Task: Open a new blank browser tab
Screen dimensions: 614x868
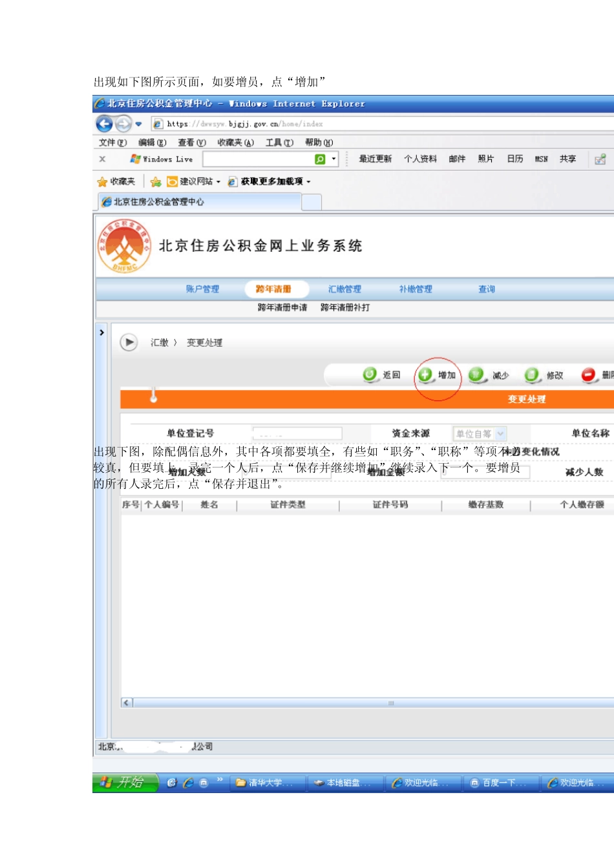Action: 312,202
